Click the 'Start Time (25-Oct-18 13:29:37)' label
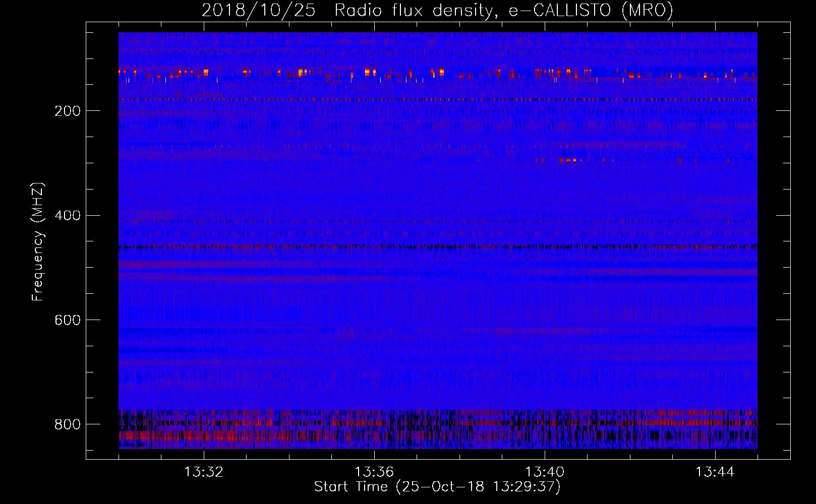 [437, 487]
